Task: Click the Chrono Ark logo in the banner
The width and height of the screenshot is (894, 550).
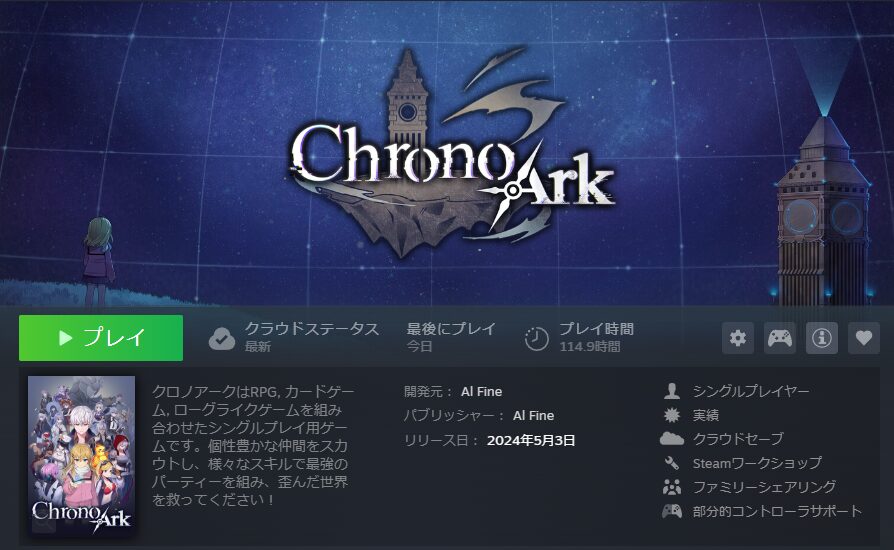Action: [450, 154]
